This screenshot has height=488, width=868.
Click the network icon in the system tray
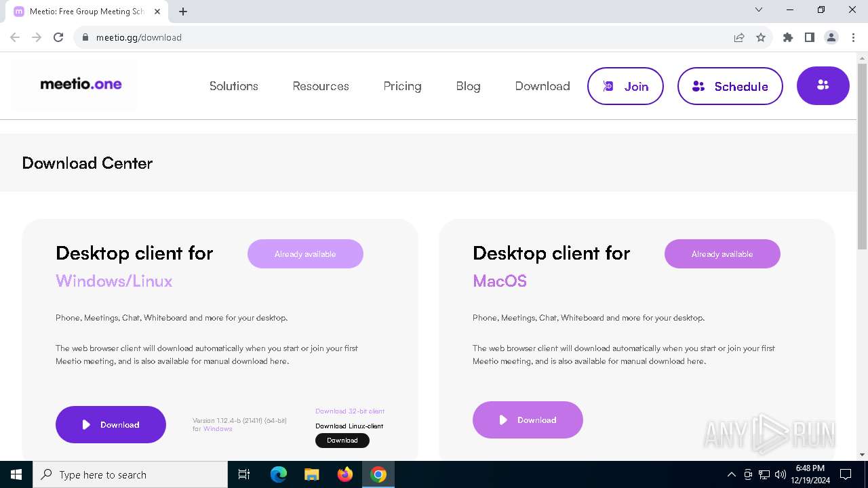coord(764,474)
